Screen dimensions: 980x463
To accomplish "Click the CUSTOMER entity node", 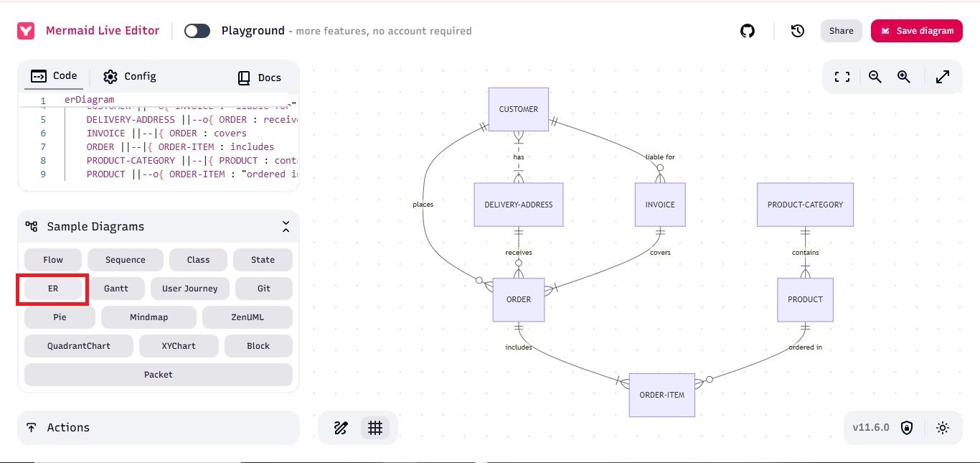I will (x=519, y=109).
